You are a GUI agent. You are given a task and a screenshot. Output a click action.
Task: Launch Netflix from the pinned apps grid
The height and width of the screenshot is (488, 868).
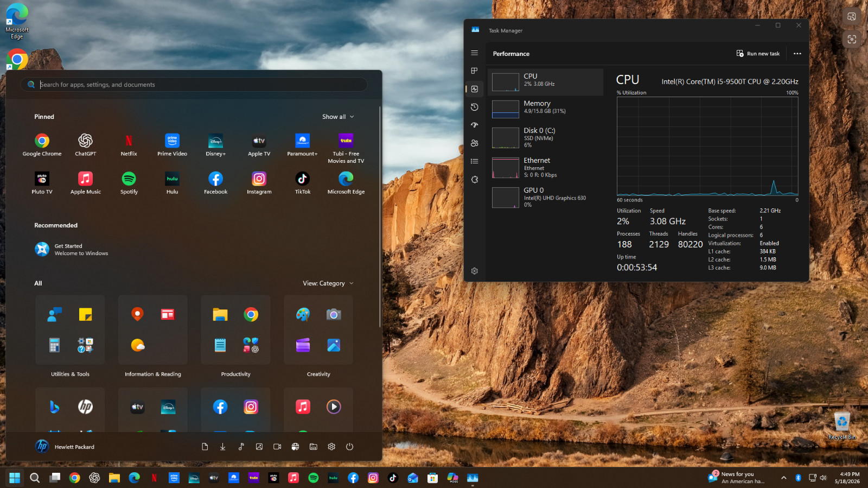point(129,145)
